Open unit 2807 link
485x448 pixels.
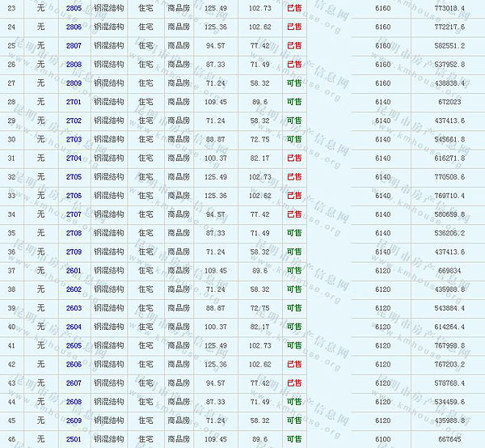74,45
